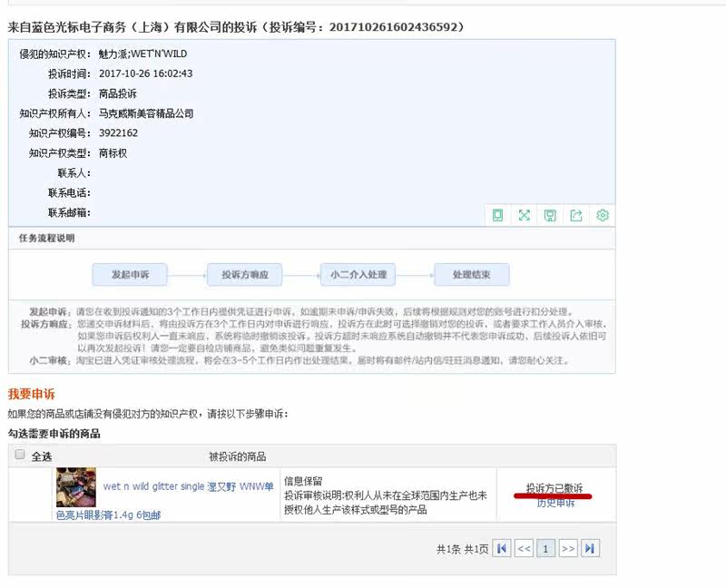Click the 处理结束 step box
Image resolution: width=726 pixels, height=588 pixels.
pyautogui.click(x=471, y=275)
